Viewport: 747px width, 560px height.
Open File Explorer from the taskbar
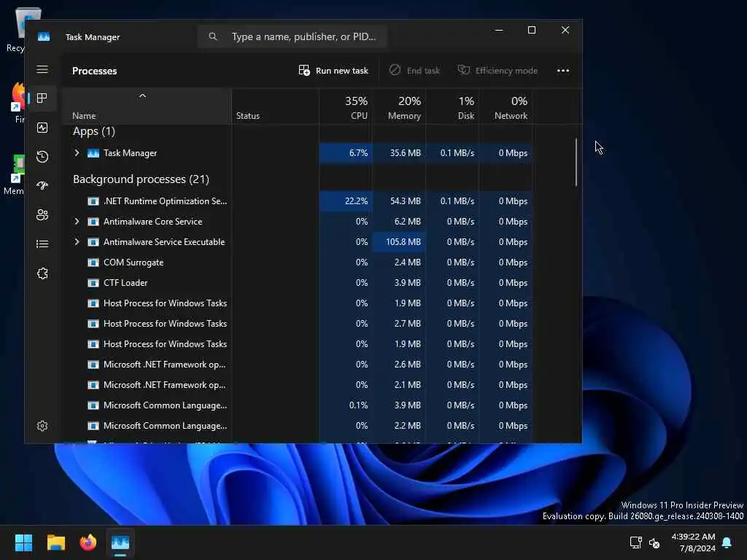click(55, 542)
